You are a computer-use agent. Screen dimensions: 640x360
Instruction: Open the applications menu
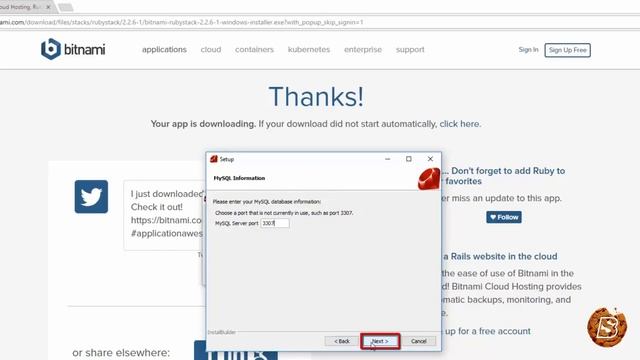click(164, 49)
